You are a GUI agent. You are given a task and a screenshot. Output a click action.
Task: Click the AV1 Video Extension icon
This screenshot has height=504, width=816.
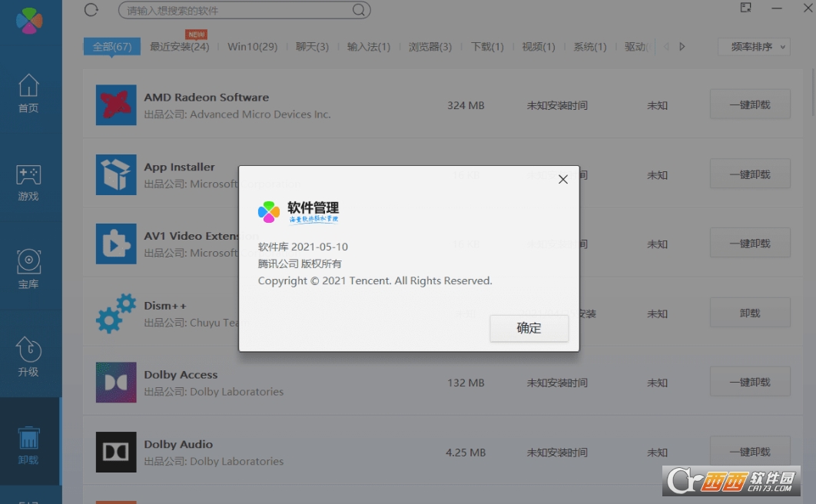116,244
